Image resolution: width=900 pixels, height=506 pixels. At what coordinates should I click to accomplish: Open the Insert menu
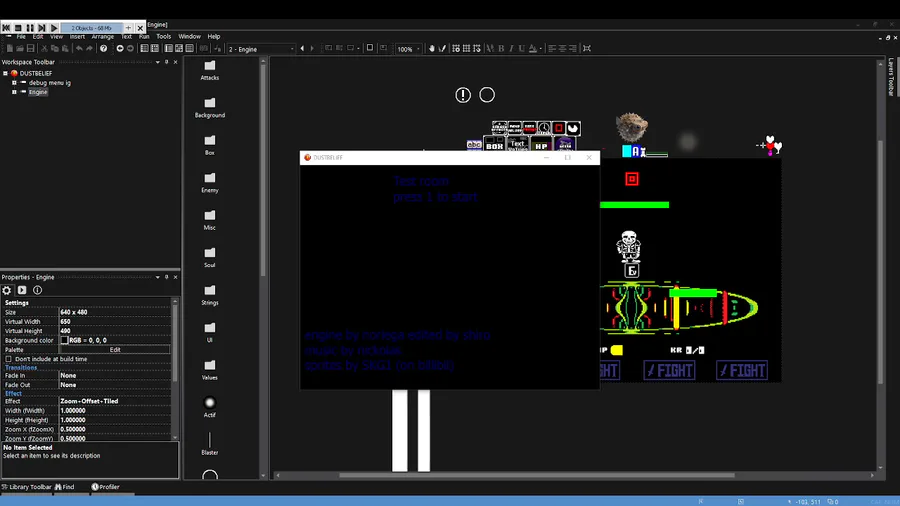coord(77,36)
